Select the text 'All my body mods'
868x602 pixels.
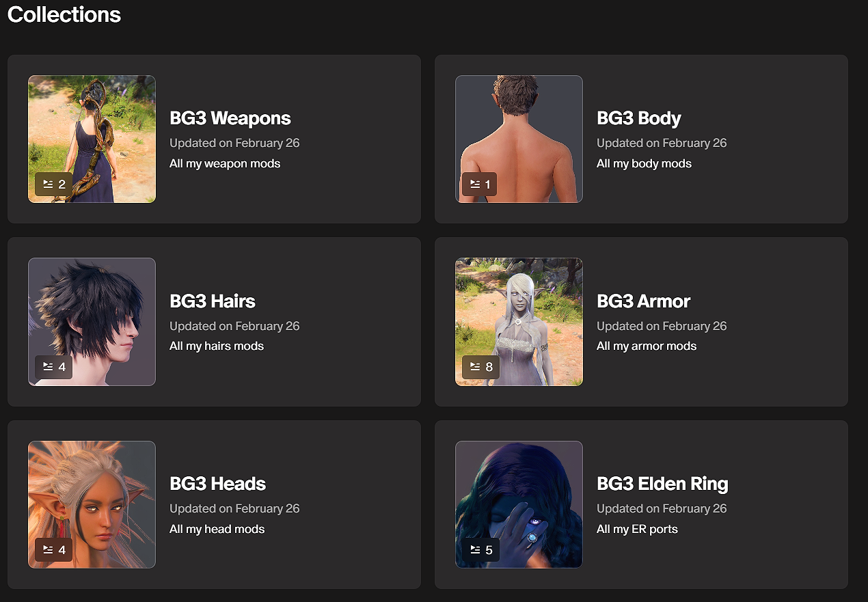tap(645, 163)
